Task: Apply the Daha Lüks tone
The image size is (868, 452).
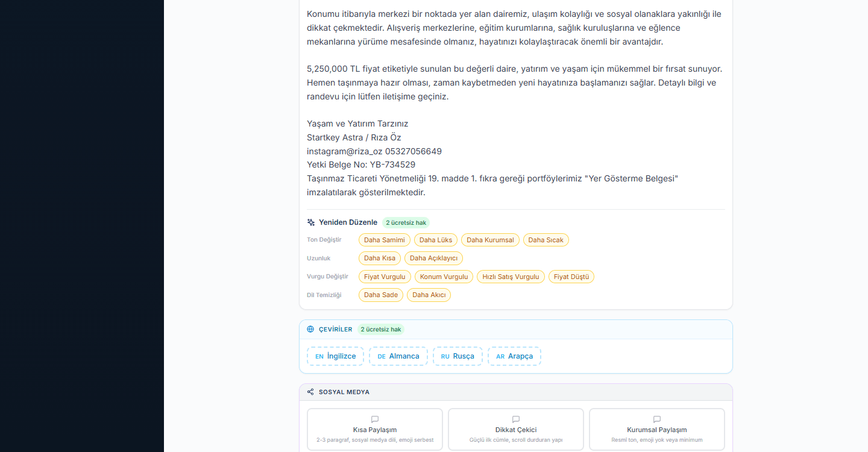Action: 435,240
